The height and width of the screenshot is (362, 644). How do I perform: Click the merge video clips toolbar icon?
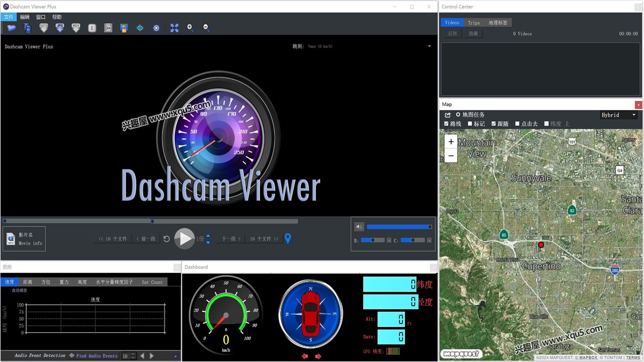[108, 28]
